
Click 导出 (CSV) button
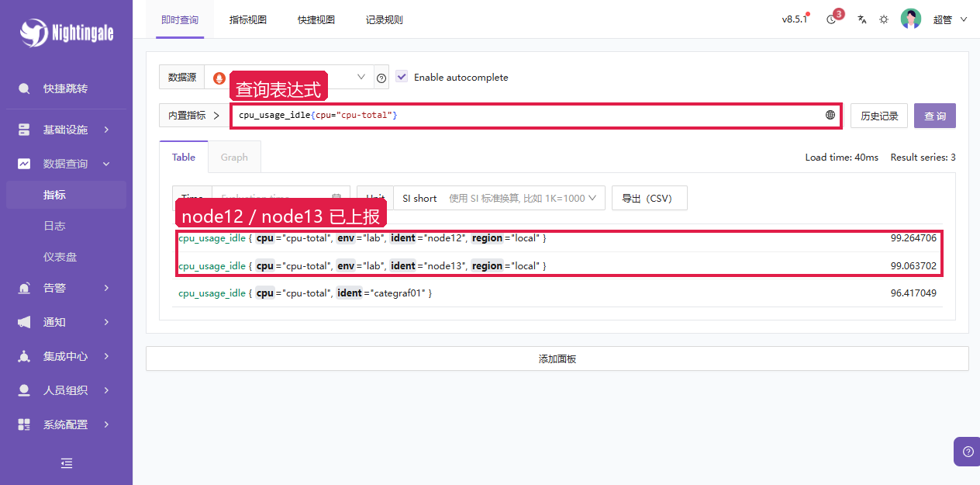tap(650, 198)
